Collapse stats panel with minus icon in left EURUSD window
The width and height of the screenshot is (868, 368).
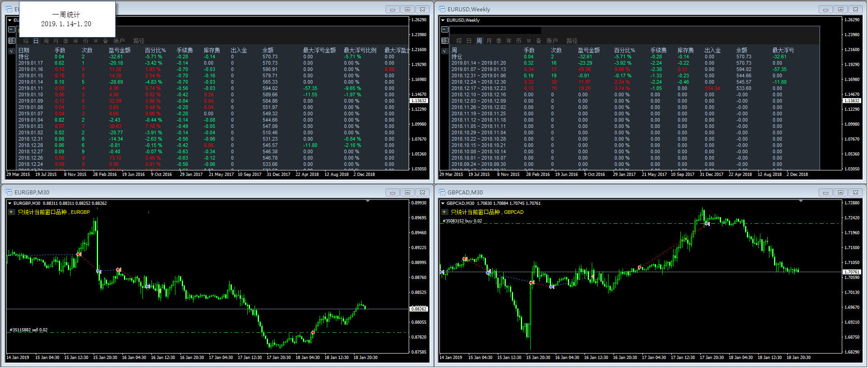(12, 29)
